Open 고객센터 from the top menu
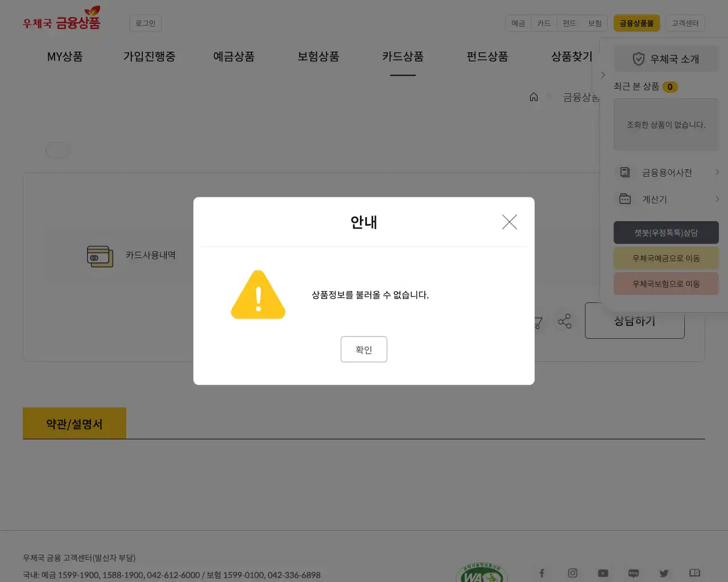 [x=685, y=23]
